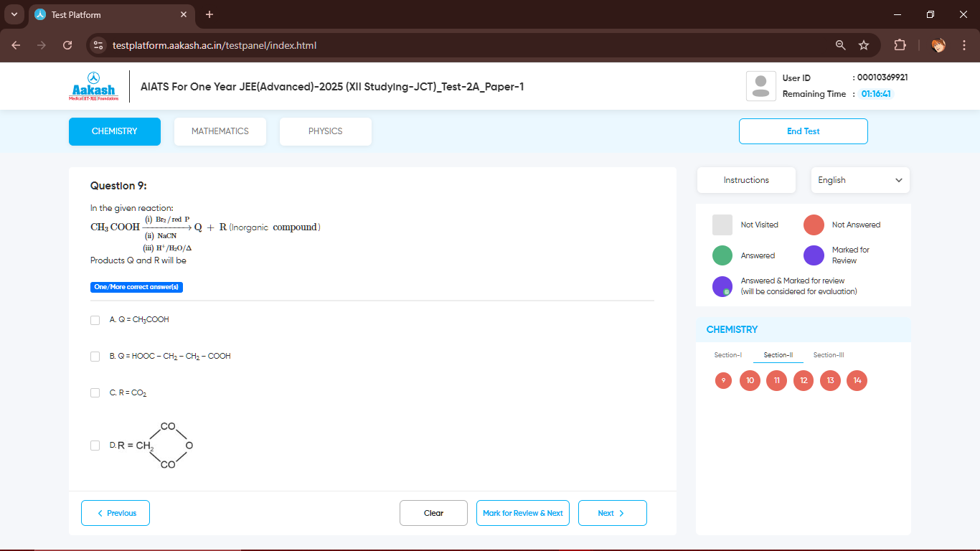Go to the Previous question
The width and height of the screenshot is (980, 551).
116,513
